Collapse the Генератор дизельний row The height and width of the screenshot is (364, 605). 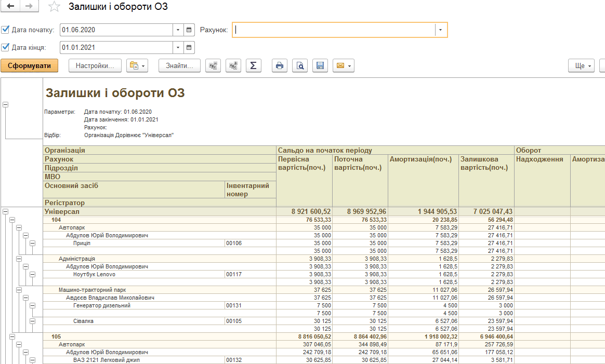coord(32,305)
